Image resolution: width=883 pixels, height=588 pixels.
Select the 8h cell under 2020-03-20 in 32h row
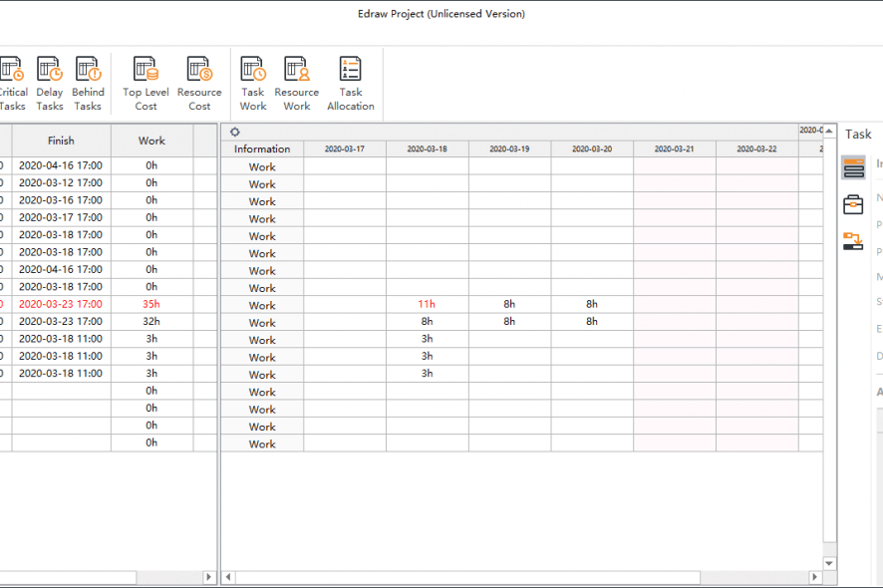click(592, 322)
